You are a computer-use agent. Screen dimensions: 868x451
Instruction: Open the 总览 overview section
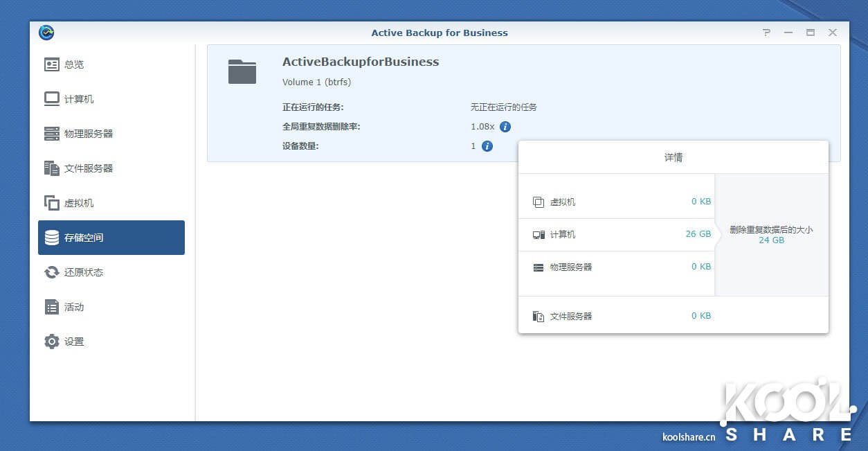[x=73, y=64]
